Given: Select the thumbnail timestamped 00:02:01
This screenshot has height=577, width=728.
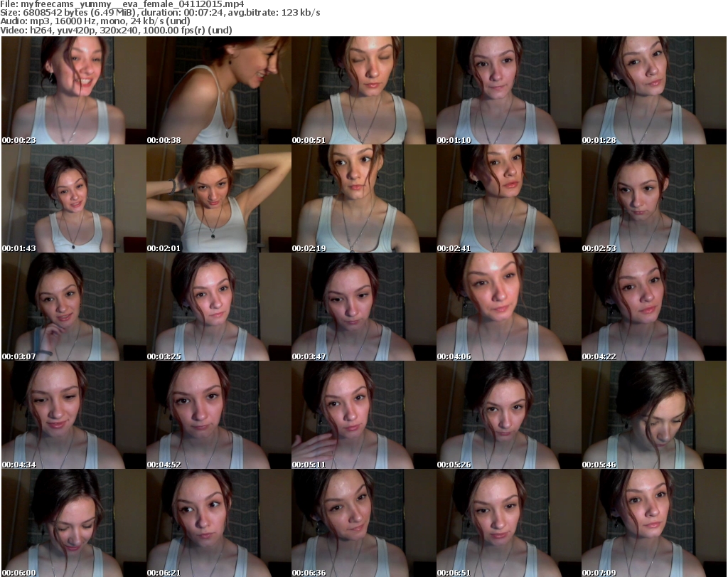Looking at the screenshot, I should point(219,198).
